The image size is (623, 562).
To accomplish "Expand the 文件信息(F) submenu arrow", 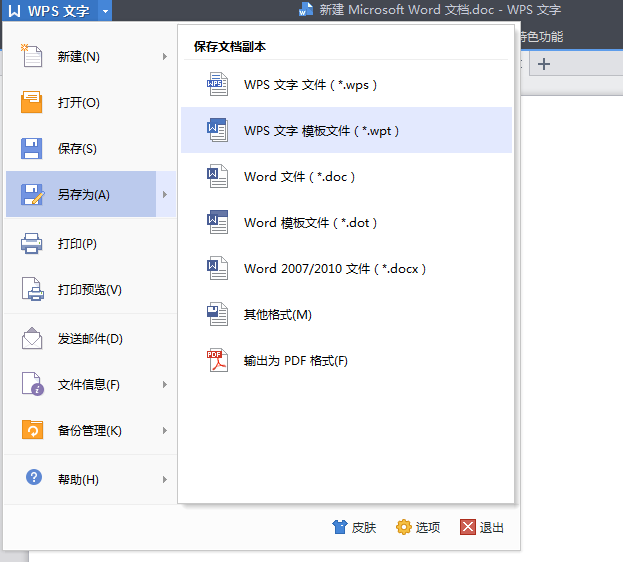I will (x=165, y=385).
